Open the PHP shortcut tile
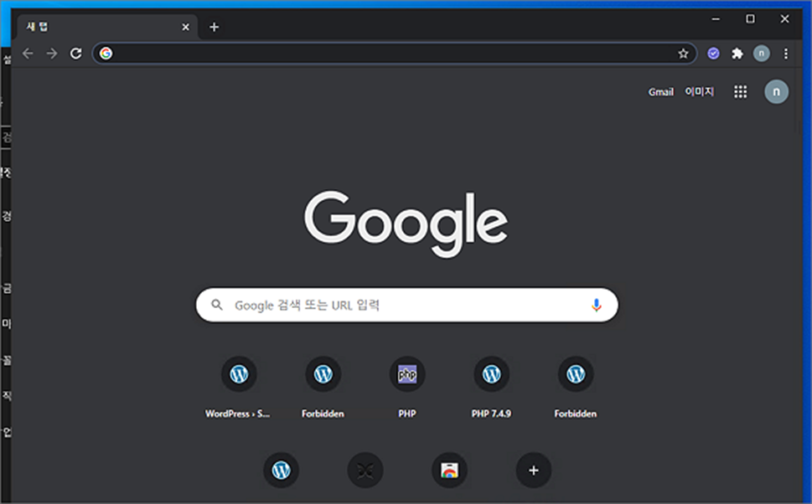Viewport: 812px width, 504px height. tap(407, 388)
